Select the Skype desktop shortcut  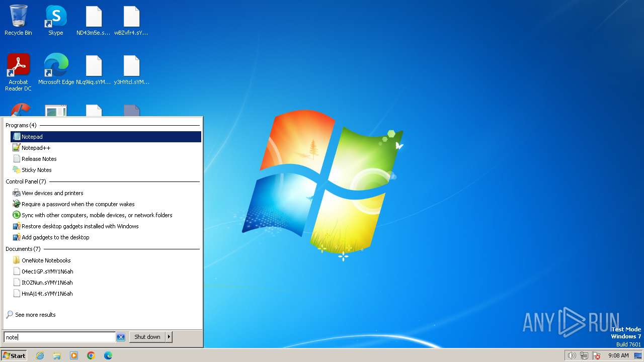click(56, 20)
